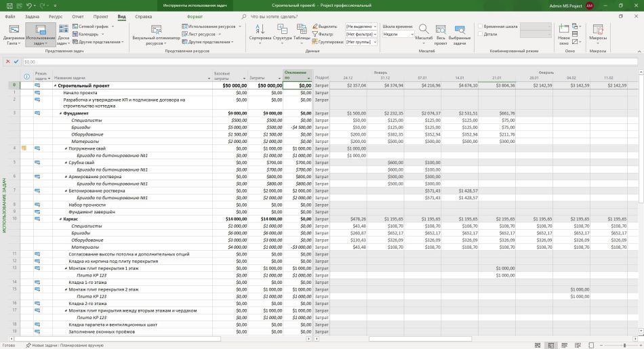The image size is (644, 349).
Task: Open the Справка ribbon tab
Action: tap(143, 17)
